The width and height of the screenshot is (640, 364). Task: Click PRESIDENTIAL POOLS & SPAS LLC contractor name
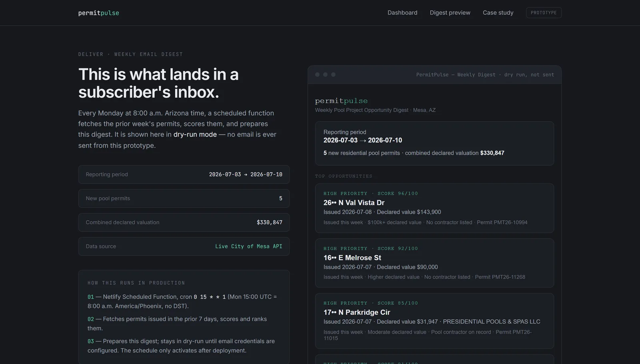(492, 322)
